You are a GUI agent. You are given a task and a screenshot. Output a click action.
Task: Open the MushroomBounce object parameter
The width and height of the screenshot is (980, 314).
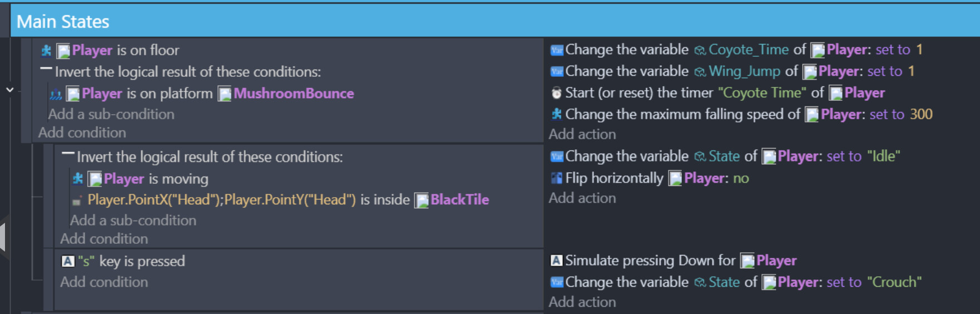tap(293, 94)
